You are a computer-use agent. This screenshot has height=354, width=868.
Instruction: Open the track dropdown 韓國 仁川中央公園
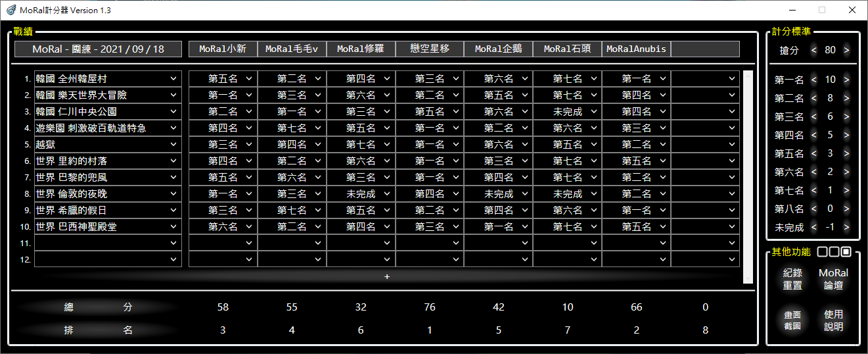click(108, 111)
